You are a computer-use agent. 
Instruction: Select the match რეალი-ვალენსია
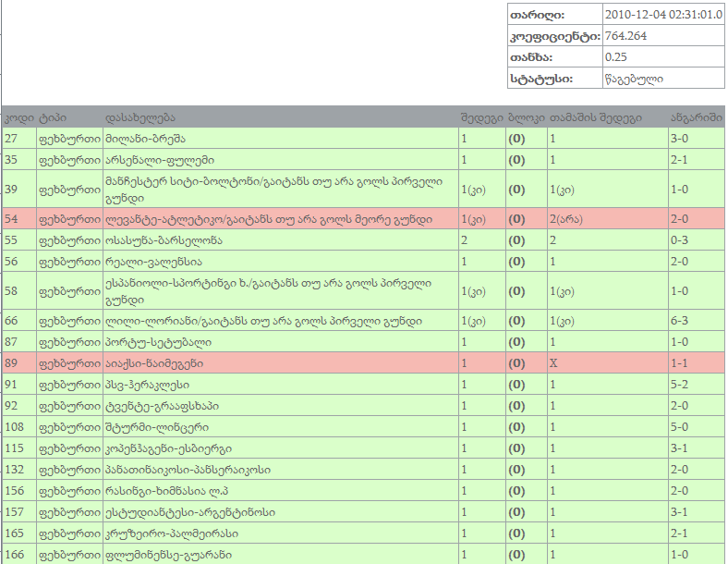click(153, 262)
